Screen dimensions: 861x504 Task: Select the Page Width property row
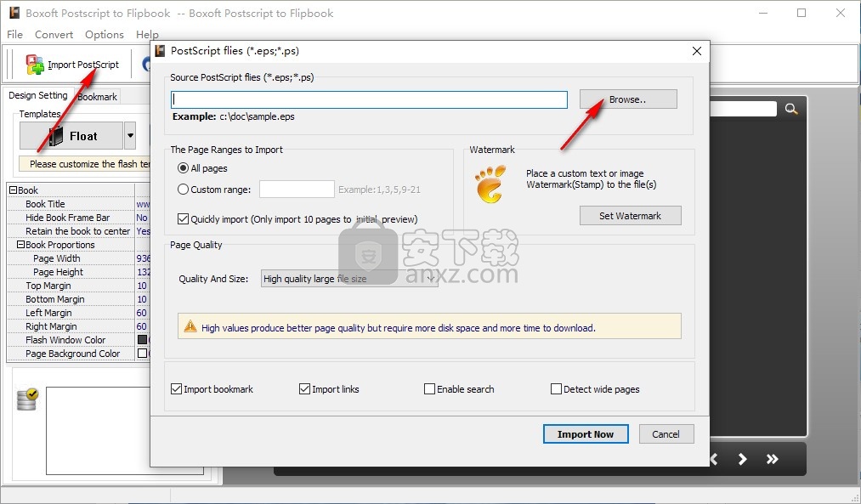[78, 258]
